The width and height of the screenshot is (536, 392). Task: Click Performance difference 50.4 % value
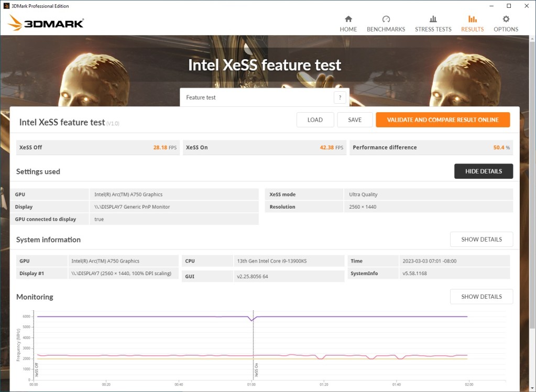click(x=501, y=147)
